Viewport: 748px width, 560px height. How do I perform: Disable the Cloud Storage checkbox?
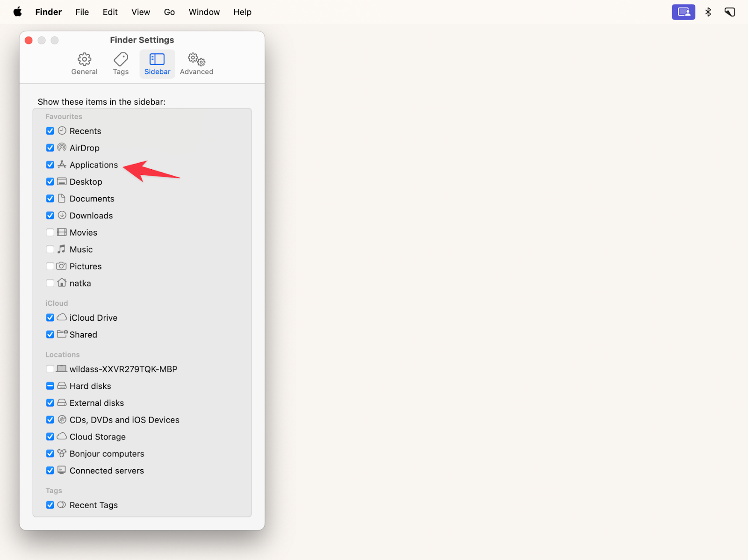tap(50, 437)
